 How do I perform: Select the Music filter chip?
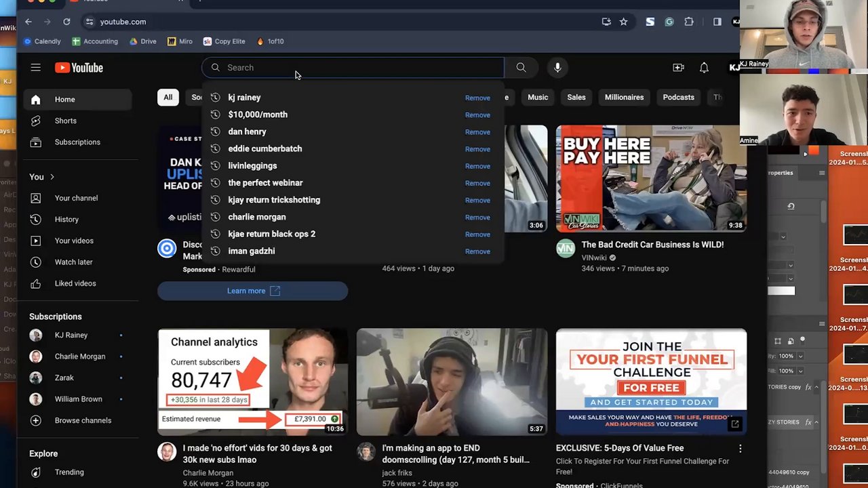tap(538, 97)
